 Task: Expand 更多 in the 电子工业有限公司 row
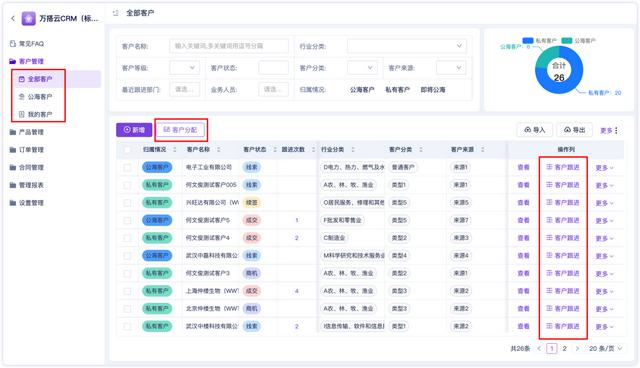(604, 168)
